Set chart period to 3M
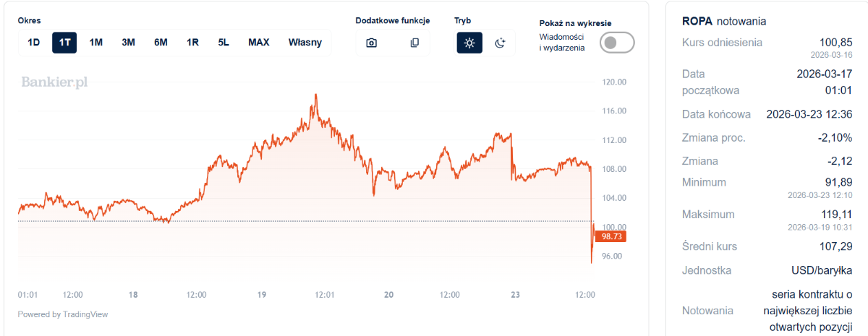868x336 pixels. (x=128, y=43)
